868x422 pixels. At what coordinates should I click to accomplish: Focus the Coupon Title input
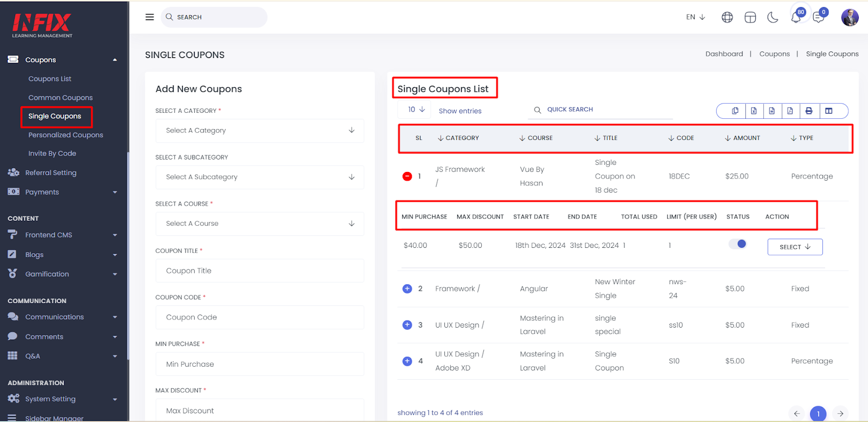point(259,271)
